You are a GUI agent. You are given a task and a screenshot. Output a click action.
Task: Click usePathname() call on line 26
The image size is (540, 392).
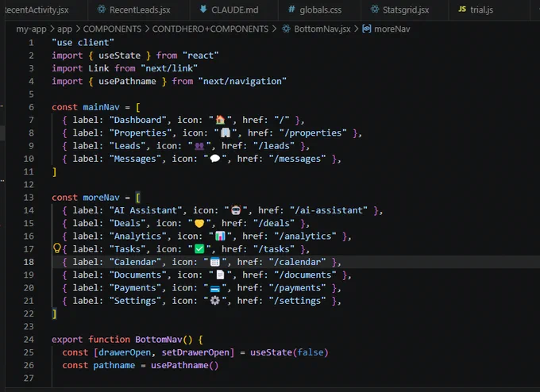pyautogui.click(x=184, y=365)
